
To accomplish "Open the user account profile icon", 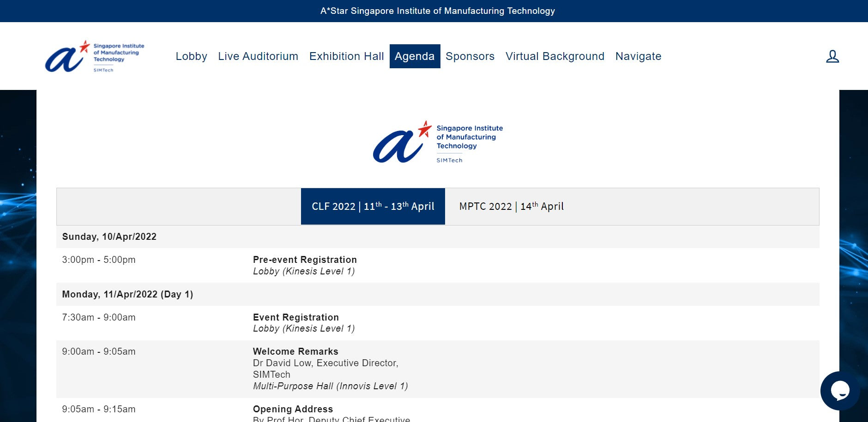I will pyautogui.click(x=832, y=56).
